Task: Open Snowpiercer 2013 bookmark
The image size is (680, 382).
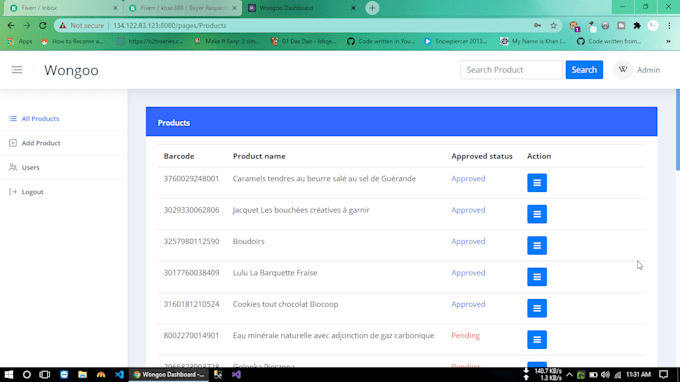Action: click(455, 41)
